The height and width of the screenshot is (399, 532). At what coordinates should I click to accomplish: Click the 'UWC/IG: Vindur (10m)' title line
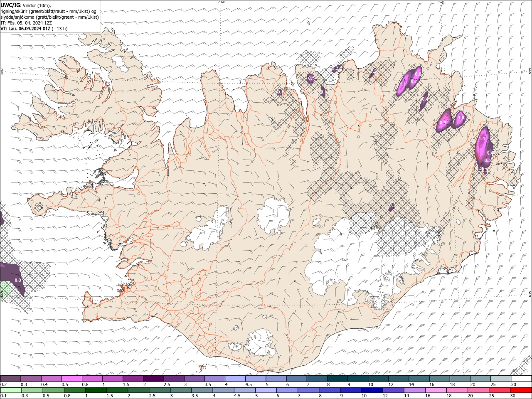tap(26, 5)
